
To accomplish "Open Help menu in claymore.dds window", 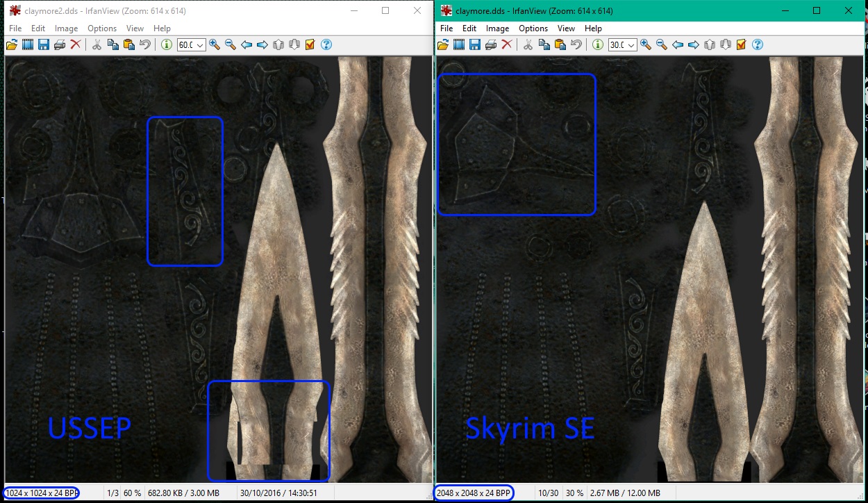I will click(x=593, y=28).
